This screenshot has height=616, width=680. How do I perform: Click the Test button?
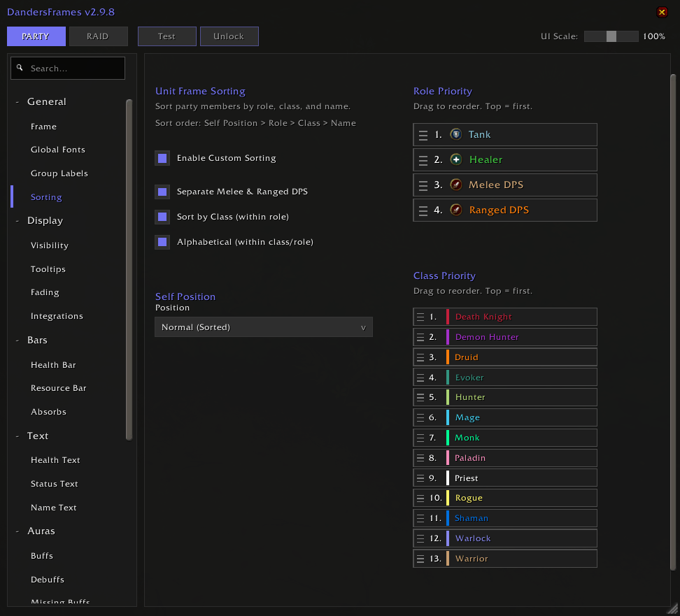click(167, 36)
